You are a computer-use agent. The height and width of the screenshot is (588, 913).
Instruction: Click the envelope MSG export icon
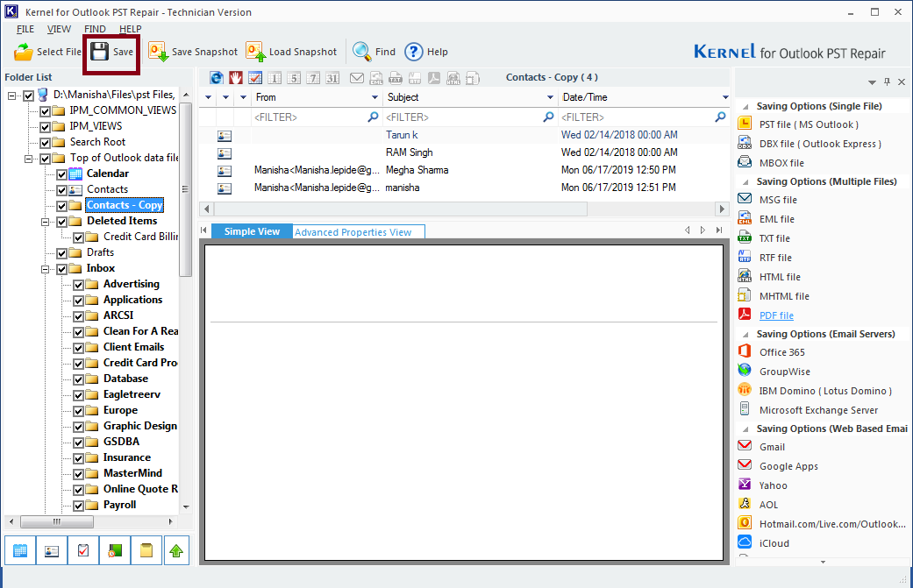click(x=357, y=78)
